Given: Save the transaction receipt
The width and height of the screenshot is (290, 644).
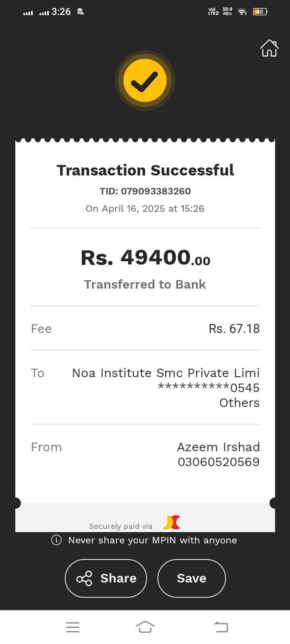Looking at the screenshot, I should point(191,578).
